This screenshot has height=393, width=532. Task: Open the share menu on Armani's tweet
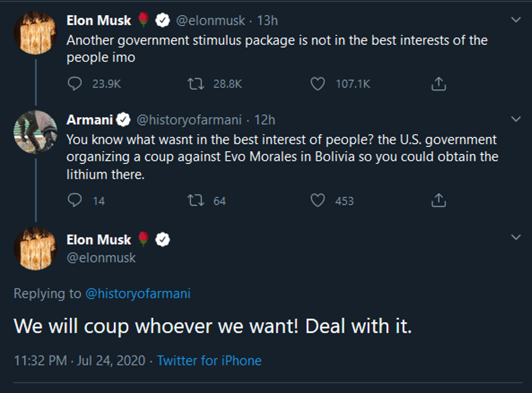coord(437,201)
